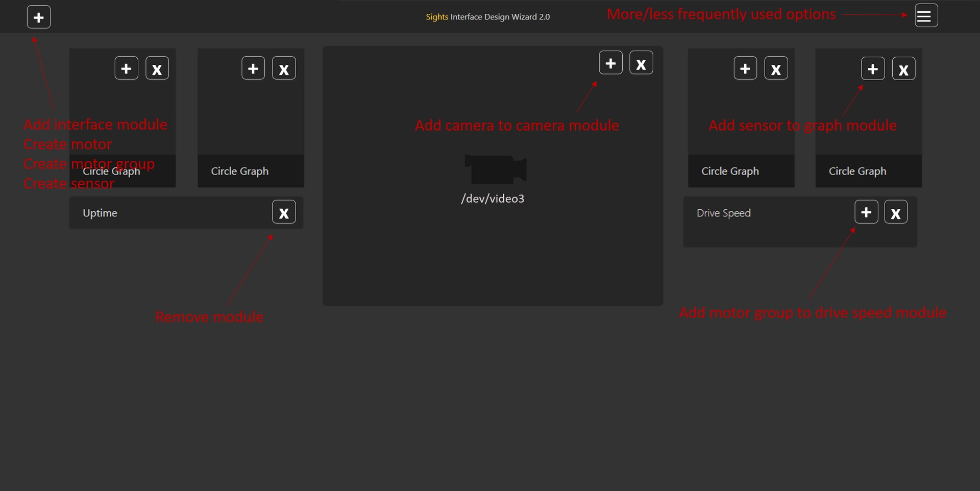
Task: Remove the Drive Speed module
Action: tap(896, 211)
